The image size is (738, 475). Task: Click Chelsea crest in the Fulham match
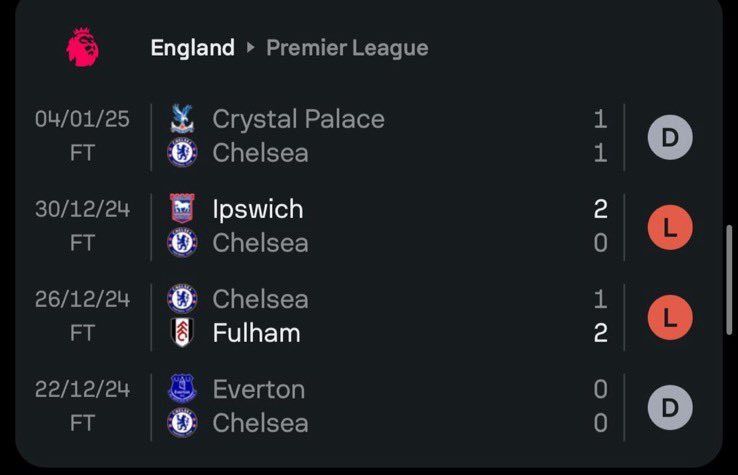pyautogui.click(x=182, y=298)
